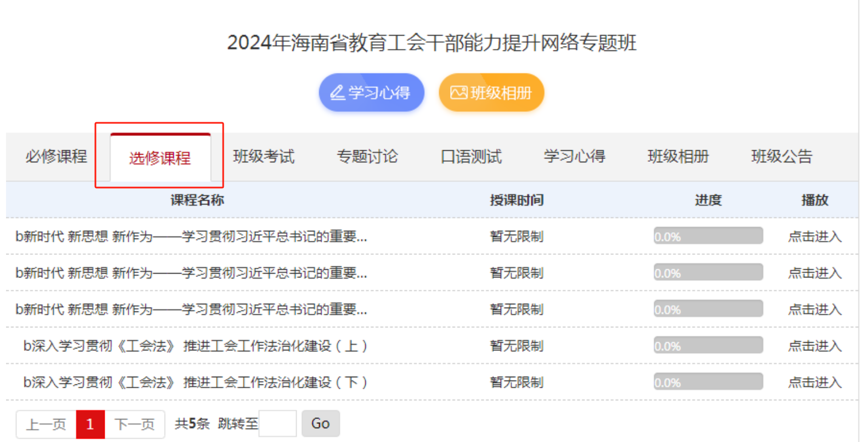Click the 下一页 next page button
The image size is (868, 442).
click(x=134, y=424)
